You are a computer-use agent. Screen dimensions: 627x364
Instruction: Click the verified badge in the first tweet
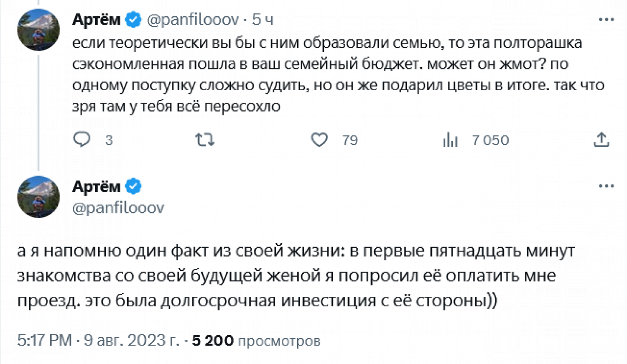click(133, 20)
